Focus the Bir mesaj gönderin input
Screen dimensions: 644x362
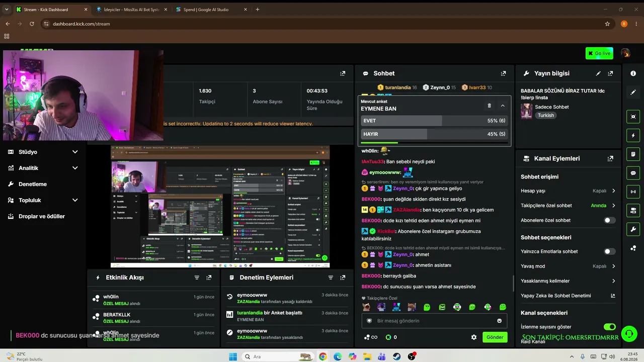pyautogui.click(x=434, y=321)
